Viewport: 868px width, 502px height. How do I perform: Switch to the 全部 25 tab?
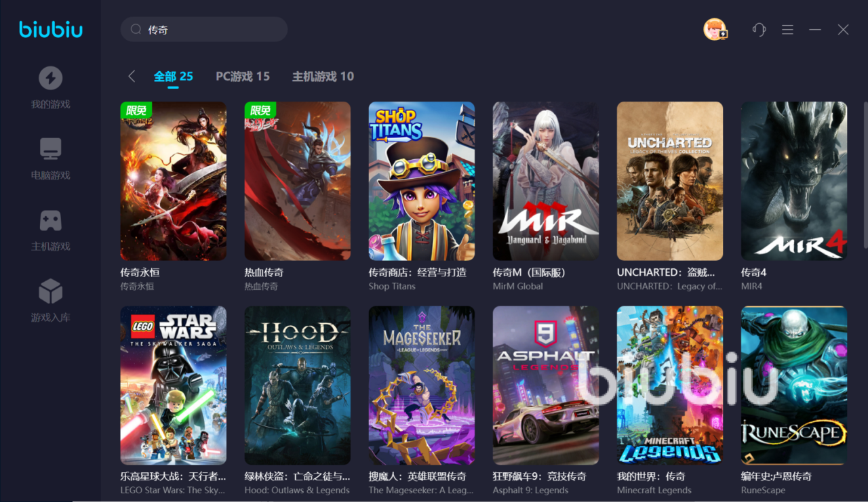click(x=174, y=77)
